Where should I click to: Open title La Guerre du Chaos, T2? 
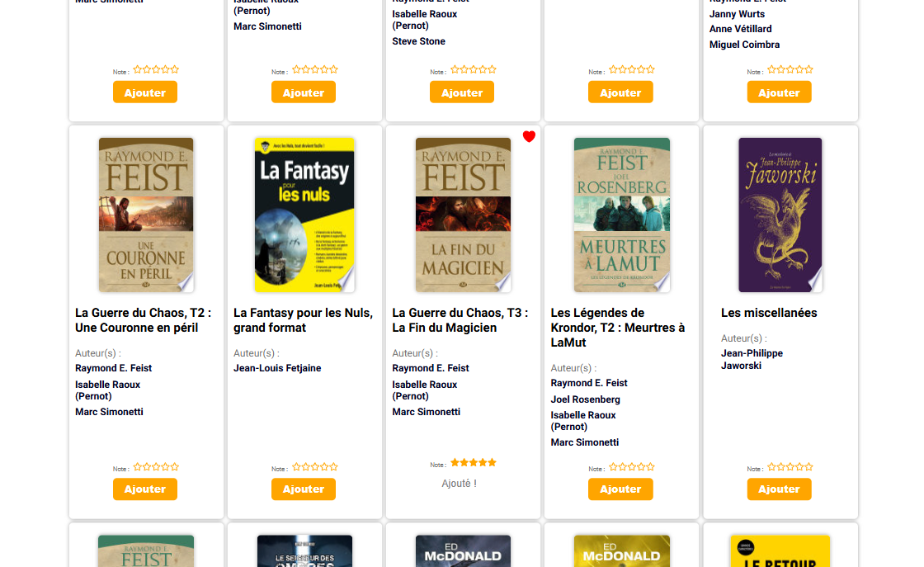(x=144, y=320)
